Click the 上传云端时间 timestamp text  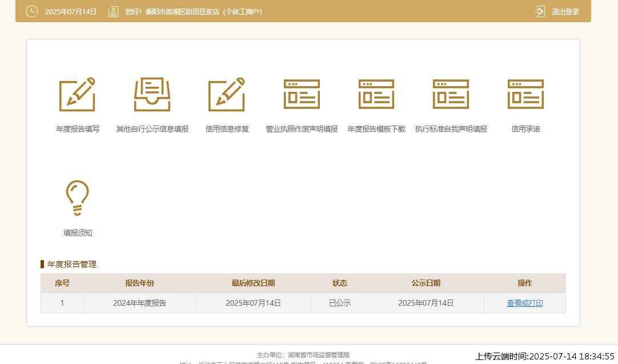tap(545, 357)
